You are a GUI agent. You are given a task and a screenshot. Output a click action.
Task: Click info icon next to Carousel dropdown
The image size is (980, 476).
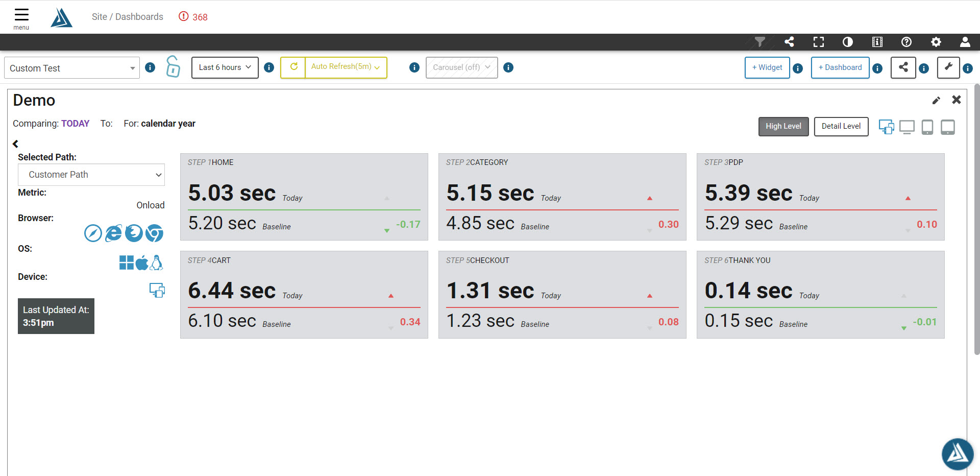508,67
